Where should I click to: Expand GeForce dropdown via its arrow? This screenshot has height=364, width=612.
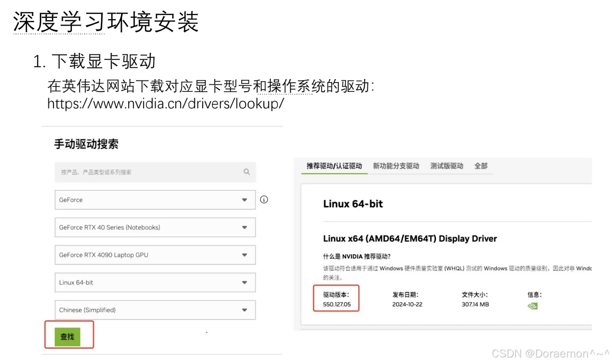tap(244, 200)
